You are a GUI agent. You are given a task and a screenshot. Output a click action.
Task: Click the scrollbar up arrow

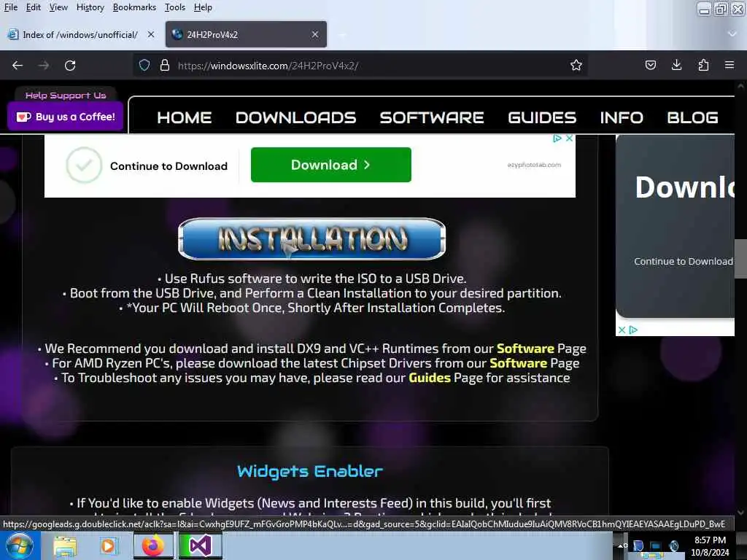pyautogui.click(x=740, y=87)
